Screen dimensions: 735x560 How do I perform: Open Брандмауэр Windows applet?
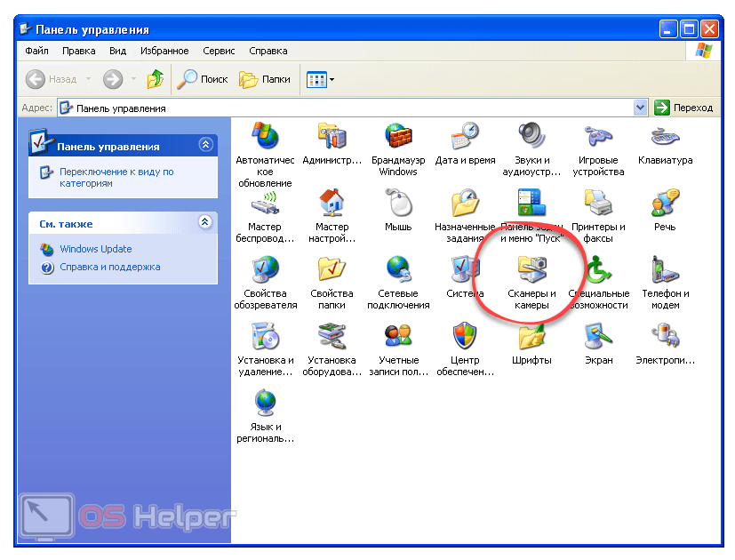398,138
